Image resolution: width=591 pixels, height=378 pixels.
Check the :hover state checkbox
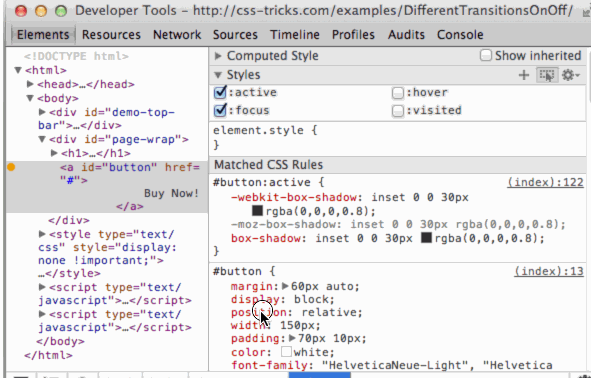coord(398,93)
